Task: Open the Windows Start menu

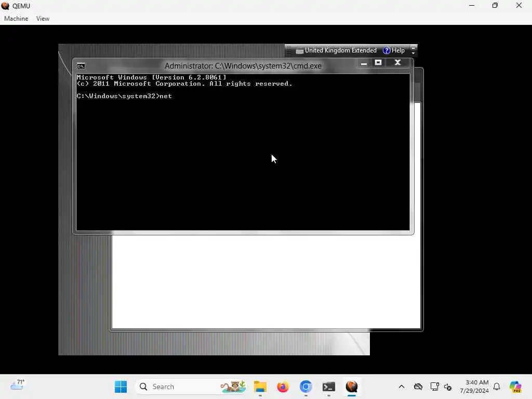Action: (121, 387)
